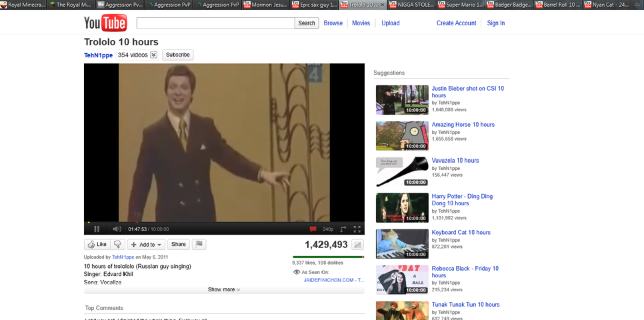Click the Share button
Image resolution: width=644 pixels, height=320 pixels.
coord(178,245)
